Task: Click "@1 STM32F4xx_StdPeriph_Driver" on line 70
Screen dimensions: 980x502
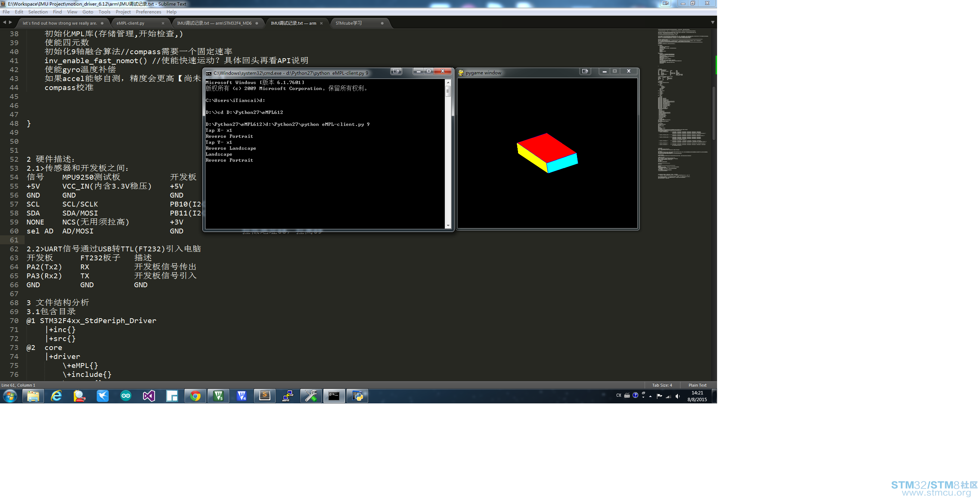Action: point(91,321)
